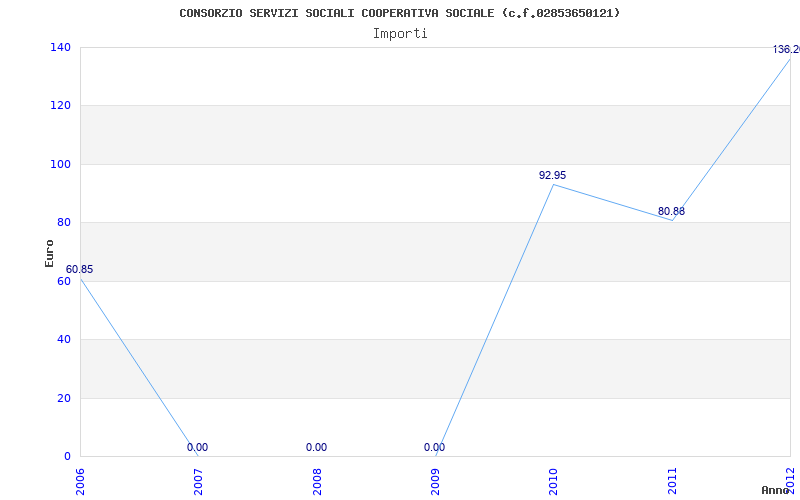Screen dimensions: 800x500
Task: Select the 60.85 data label
Action: [x=80, y=269]
